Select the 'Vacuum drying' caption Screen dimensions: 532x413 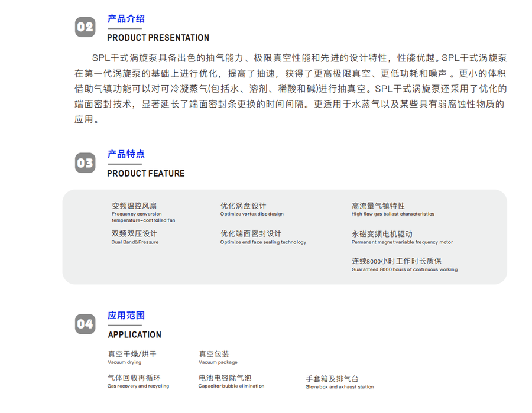(x=125, y=362)
